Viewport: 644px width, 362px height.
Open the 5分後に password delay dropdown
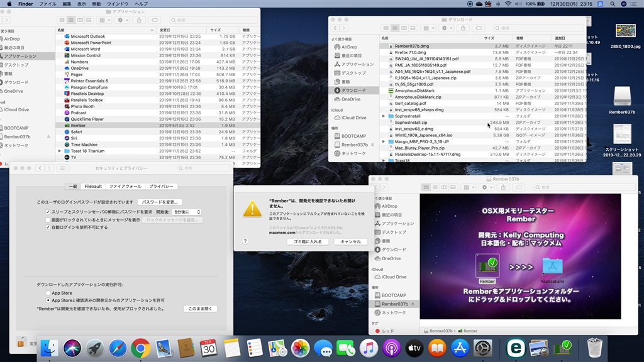pyautogui.click(x=187, y=212)
